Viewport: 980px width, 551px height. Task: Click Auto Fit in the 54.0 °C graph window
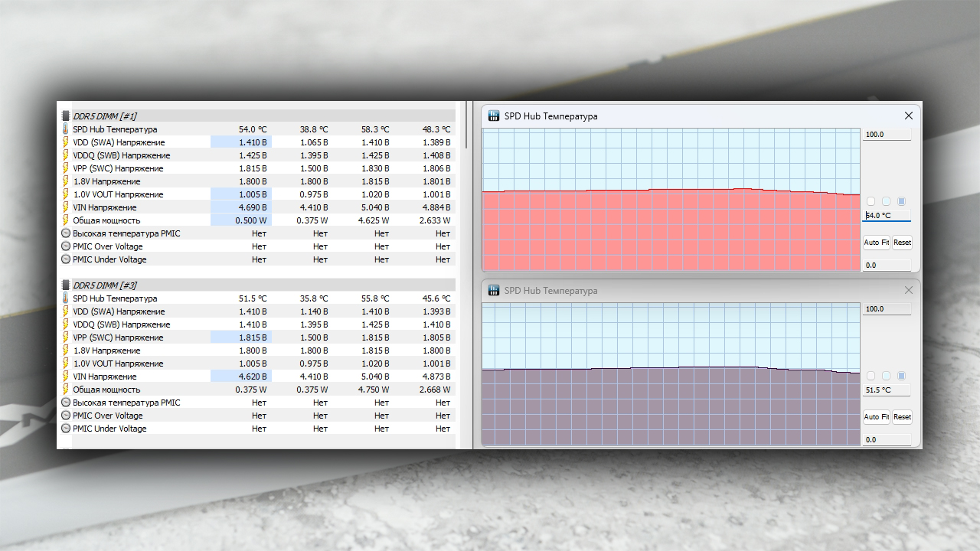877,243
